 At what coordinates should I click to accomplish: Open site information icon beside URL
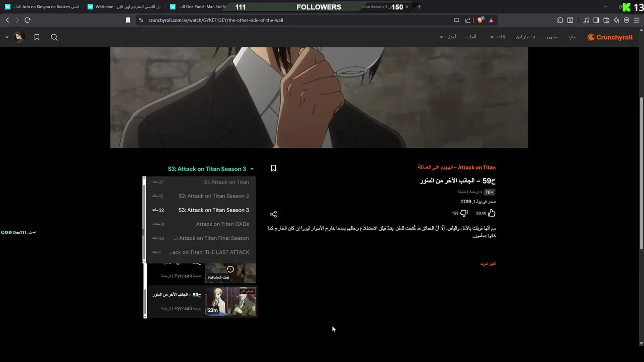(x=141, y=20)
